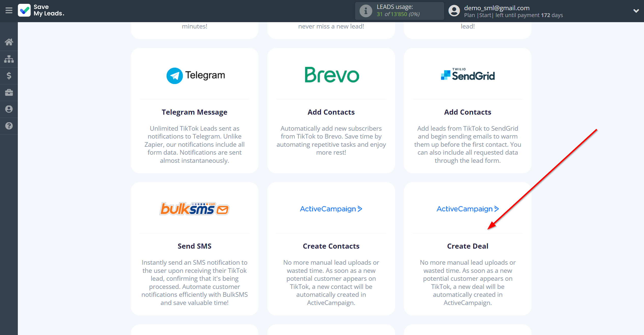Open SendGrid Add Contacts title
This screenshot has height=335, width=644.
tap(468, 112)
